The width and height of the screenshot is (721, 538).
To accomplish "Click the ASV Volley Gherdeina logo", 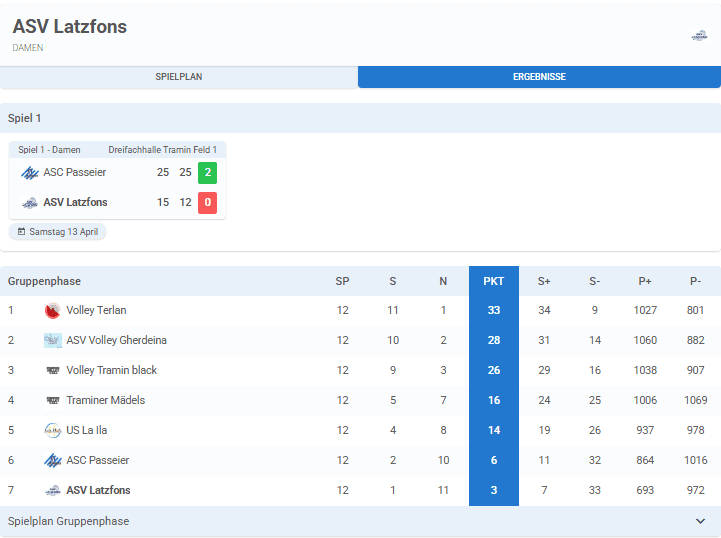I will click(x=53, y=341).
